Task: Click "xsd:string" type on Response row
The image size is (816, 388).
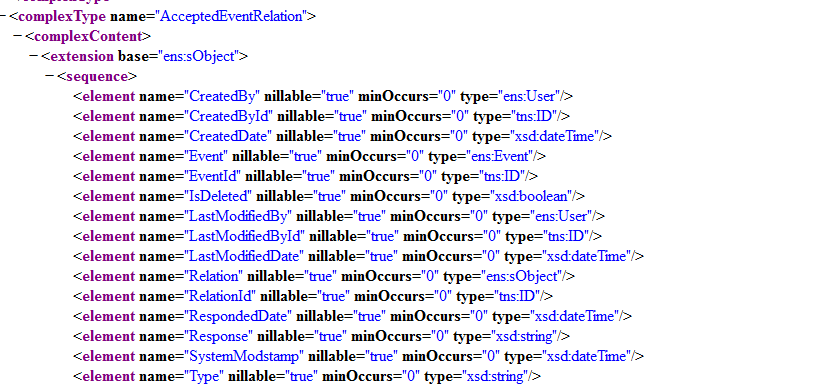Action: pos(524,337)
